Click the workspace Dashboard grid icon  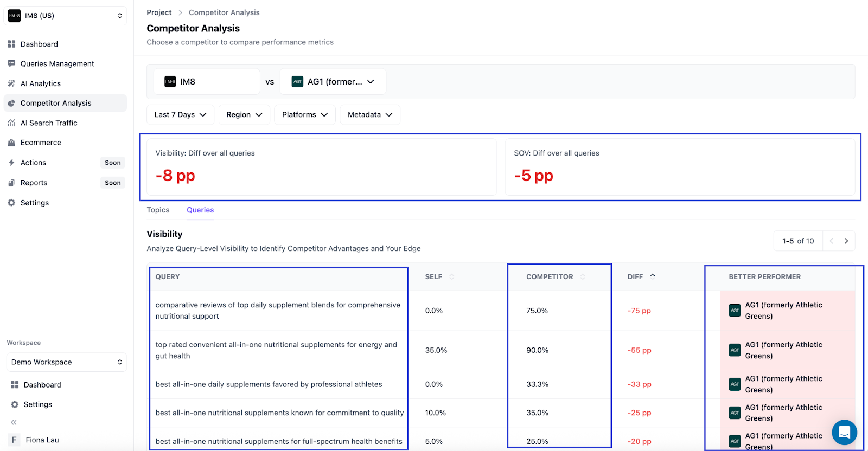click(x=15, y=385)
